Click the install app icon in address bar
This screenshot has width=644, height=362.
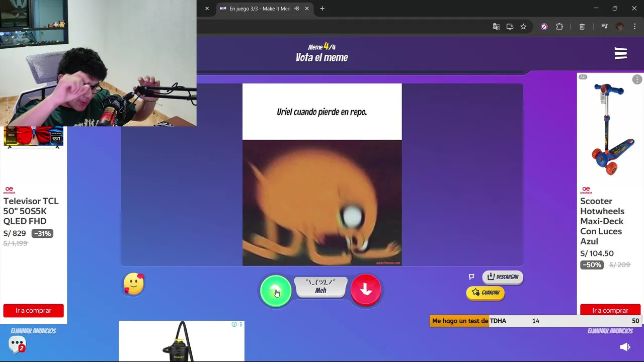[510, 27]
